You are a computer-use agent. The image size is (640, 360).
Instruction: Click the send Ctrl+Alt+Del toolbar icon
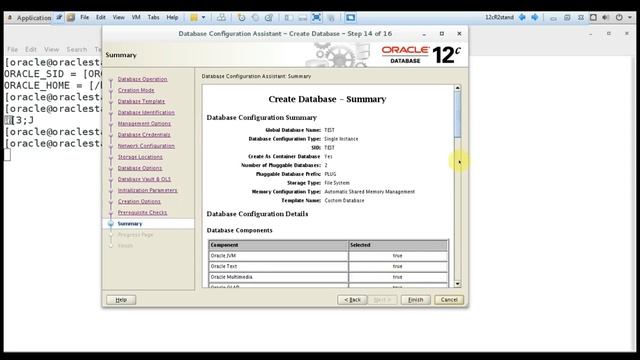pyautogui.click(x=221, y=18)
